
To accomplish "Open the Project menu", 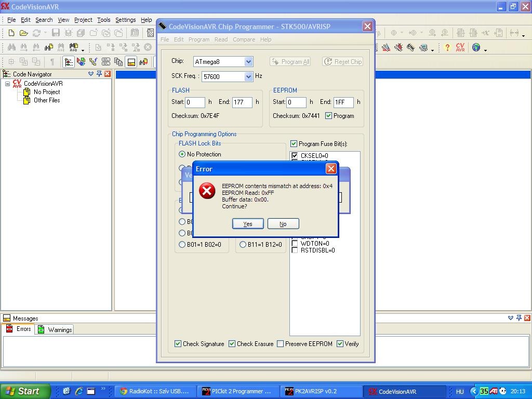I will [x=83, y=20].
